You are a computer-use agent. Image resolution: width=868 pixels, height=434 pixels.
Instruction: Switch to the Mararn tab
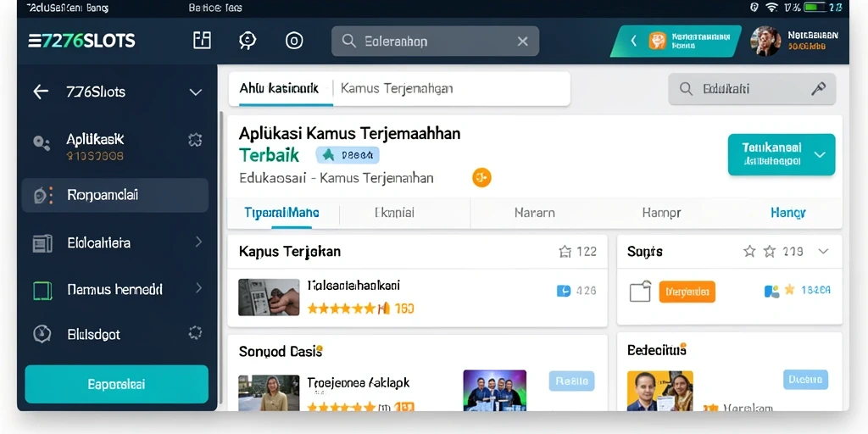pos(534,213)
